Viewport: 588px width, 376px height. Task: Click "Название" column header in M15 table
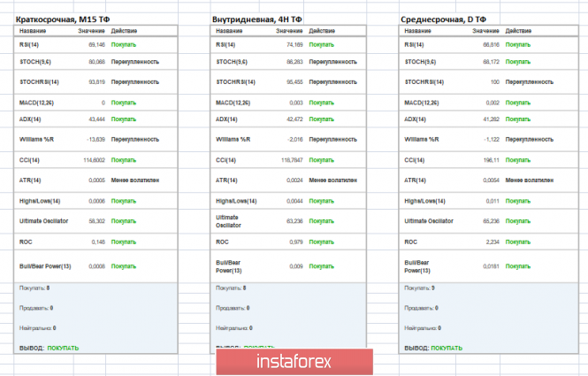pyautogui.click(x=33, y=31)
